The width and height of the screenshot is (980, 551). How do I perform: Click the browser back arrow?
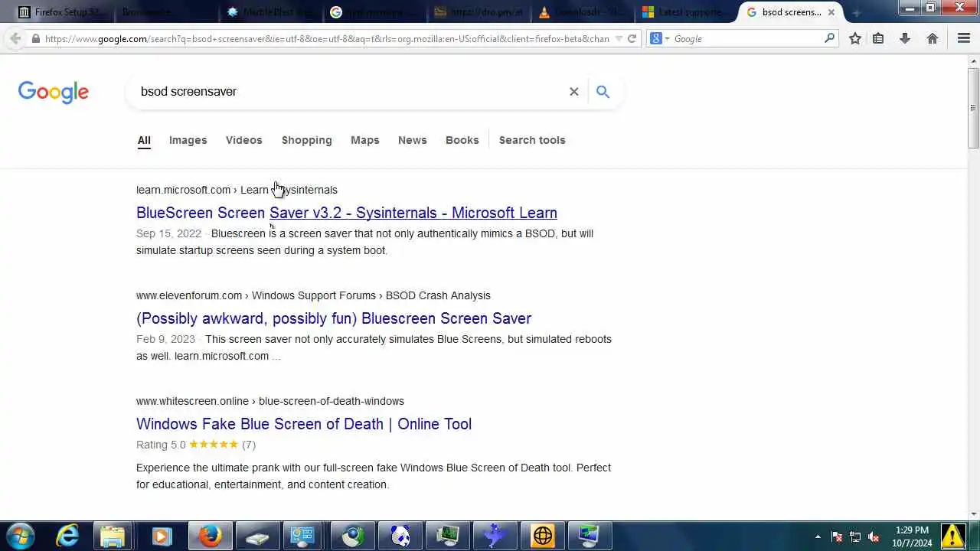(x=15, y=38)
